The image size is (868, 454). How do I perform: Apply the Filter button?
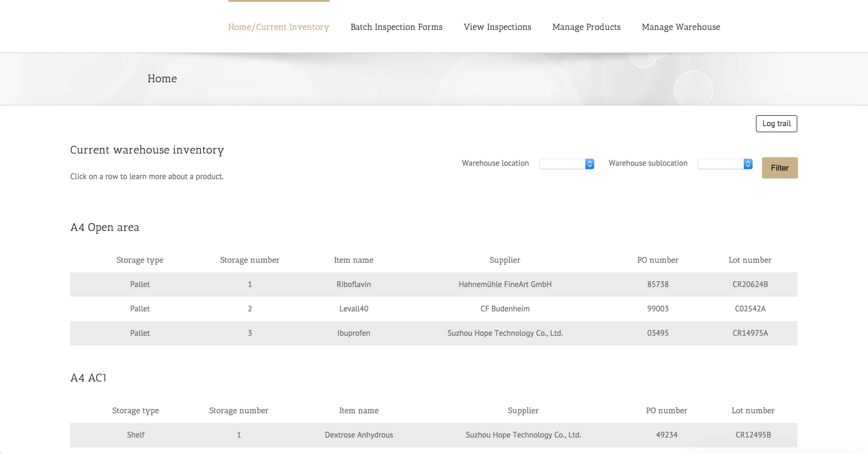780,168
